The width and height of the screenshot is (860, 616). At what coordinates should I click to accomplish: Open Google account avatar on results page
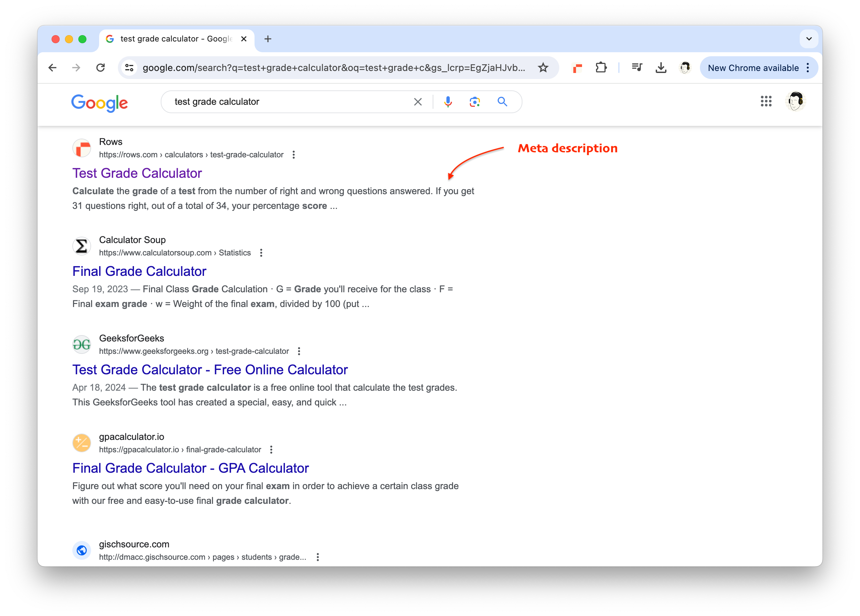click(x=796, y=101)
